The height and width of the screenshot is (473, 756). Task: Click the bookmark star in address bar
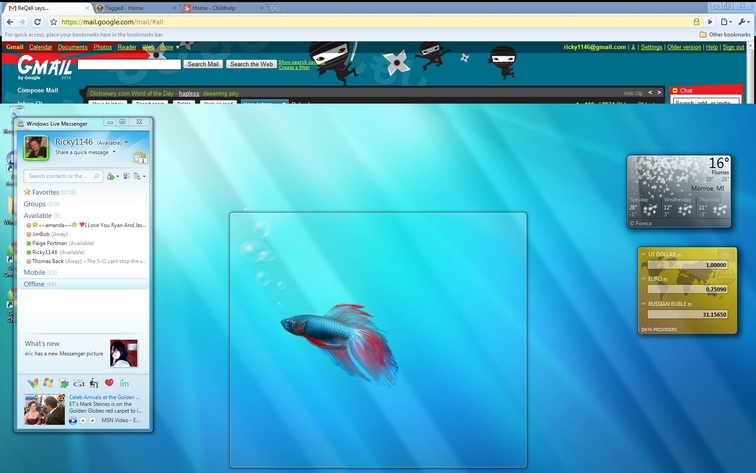[x=53, y=21]
